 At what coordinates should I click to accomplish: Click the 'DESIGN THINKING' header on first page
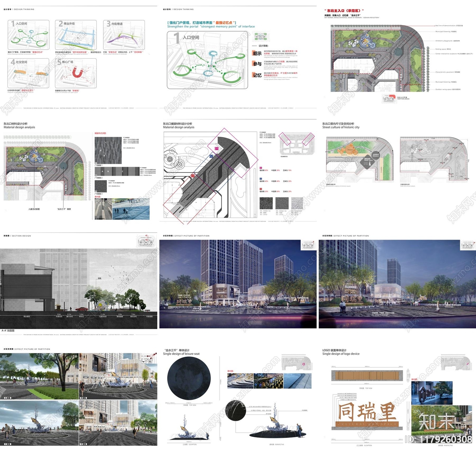pos(24,9)
